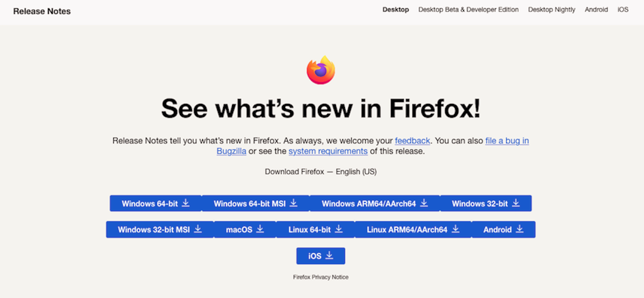
Task: Download Firefox via Windows 64-bit label
Action: tap(150, 203)
